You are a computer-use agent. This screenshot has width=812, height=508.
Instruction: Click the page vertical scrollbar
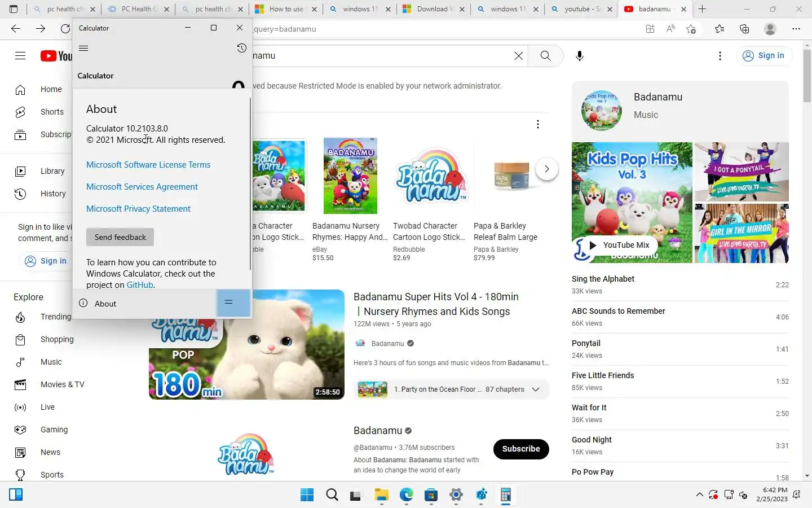807,75
